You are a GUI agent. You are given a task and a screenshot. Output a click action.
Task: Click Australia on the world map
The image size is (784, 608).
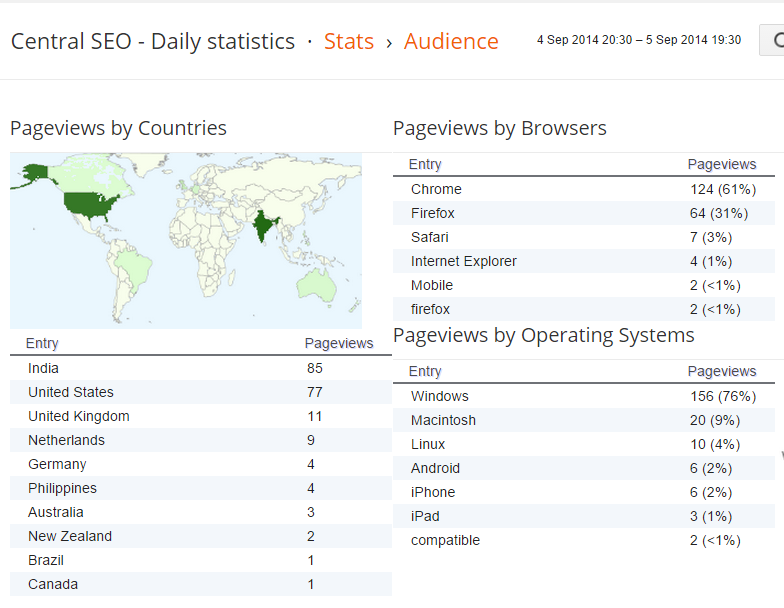pyautogui.click(x=316, y=285)
